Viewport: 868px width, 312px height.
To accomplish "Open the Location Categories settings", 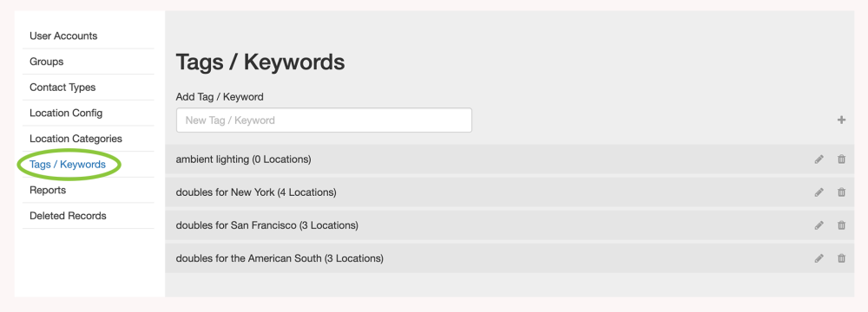I will [x=76, y=139].
